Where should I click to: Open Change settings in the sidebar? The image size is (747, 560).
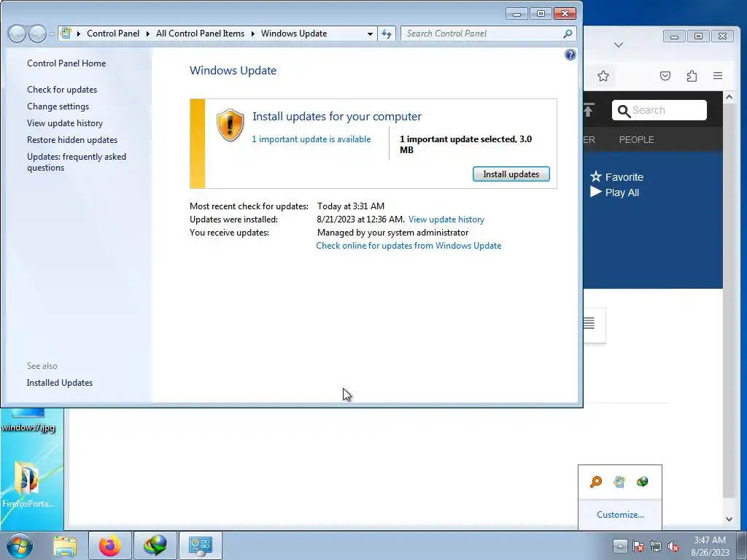pyautogui.click(x=58, y=106)
